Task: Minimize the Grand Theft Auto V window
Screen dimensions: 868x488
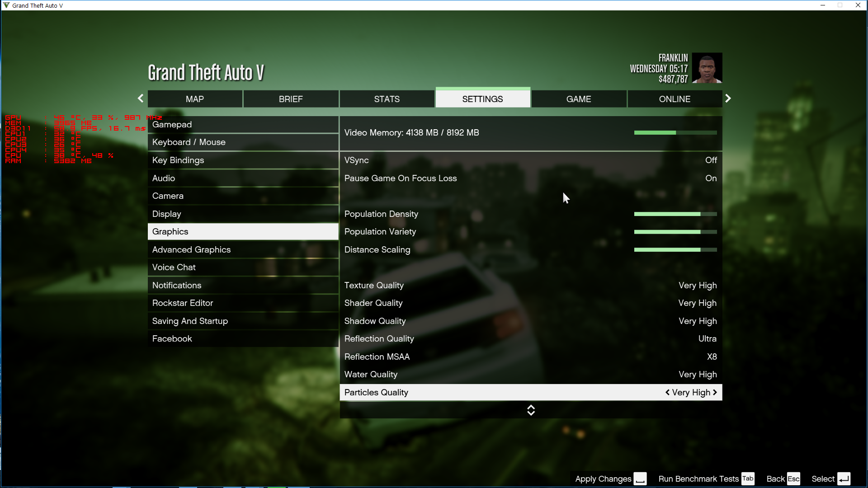Action: [x=823, y=5]
